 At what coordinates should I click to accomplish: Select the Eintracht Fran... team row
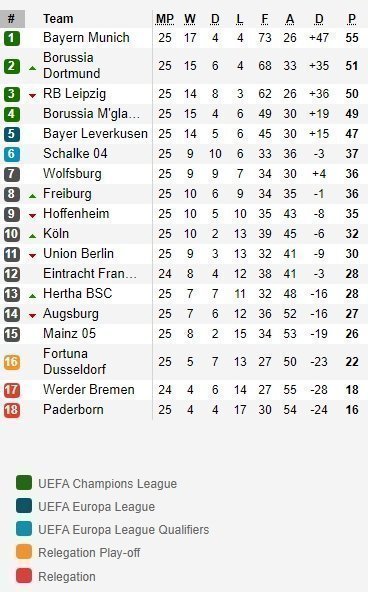184,274
